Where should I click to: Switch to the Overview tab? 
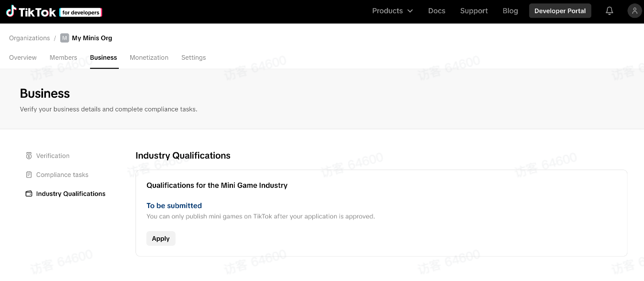[23, 57]
